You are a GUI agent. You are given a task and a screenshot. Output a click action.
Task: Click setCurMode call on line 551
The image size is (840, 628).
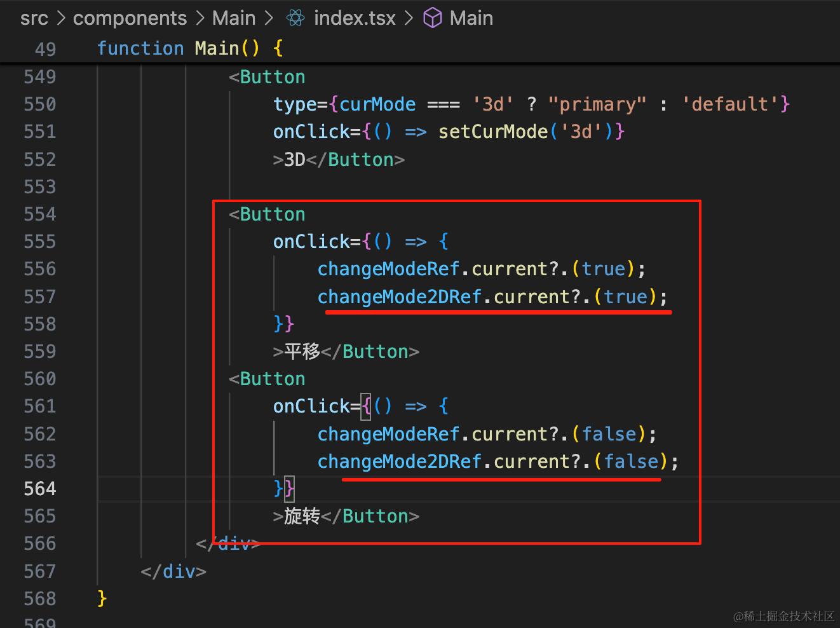pos(493,132)
